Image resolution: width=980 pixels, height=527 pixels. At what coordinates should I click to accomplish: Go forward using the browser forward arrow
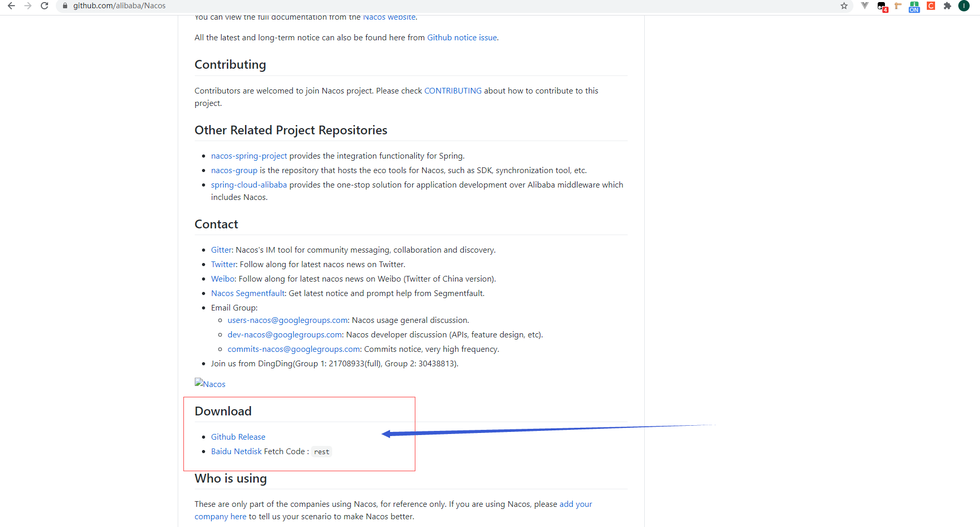coord(28,6)
